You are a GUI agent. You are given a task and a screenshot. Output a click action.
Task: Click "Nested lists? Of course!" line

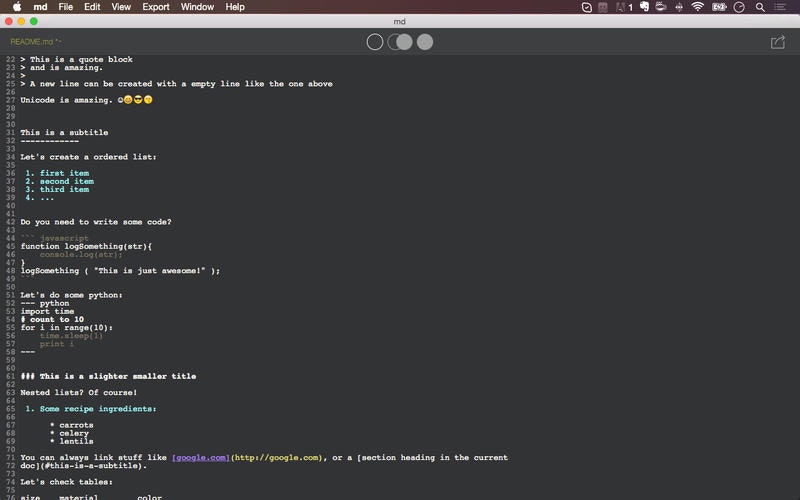[x=79, y=393]
